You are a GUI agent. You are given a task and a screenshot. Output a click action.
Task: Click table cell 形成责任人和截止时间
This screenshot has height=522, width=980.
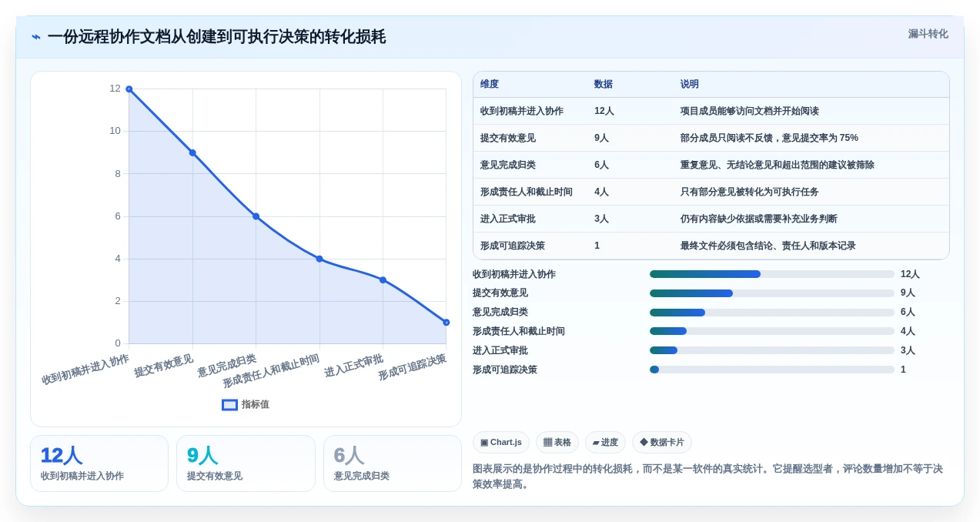[x=527, y=192]
